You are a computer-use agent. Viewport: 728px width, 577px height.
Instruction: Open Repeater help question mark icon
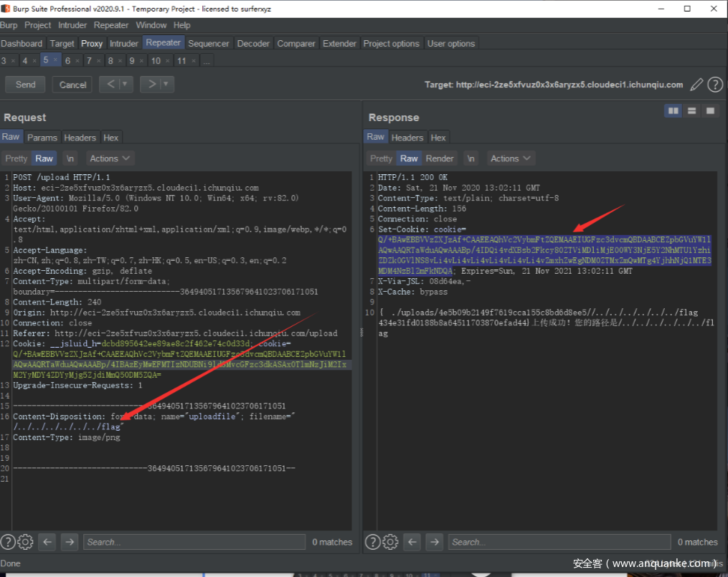pos(715,85)
